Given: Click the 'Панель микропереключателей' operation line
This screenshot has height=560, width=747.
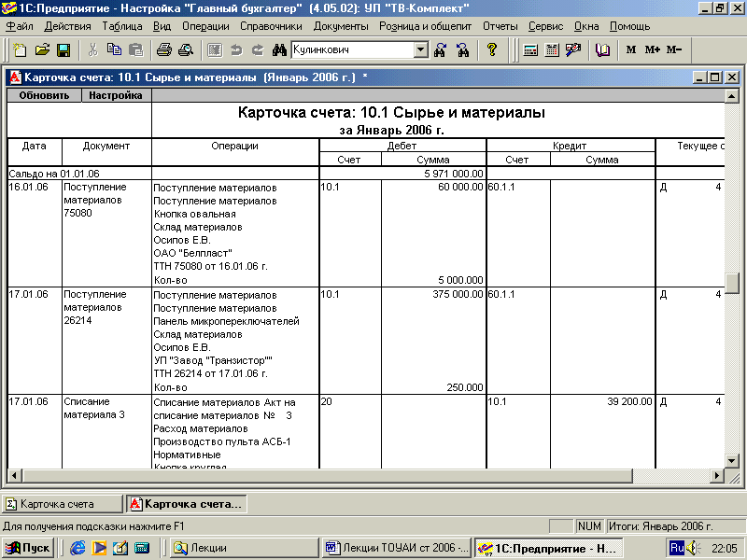Looking at the screenshot, I should (x=226, y=321).
